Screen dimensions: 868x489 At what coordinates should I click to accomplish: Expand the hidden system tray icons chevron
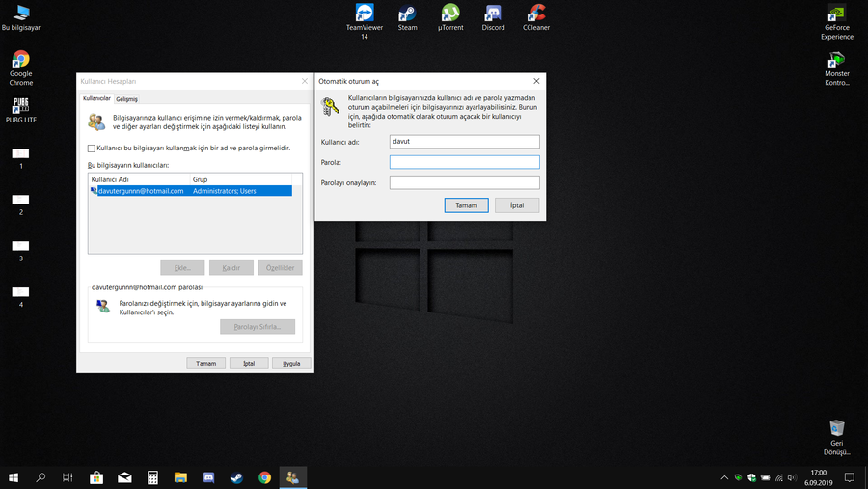[724, 477]
